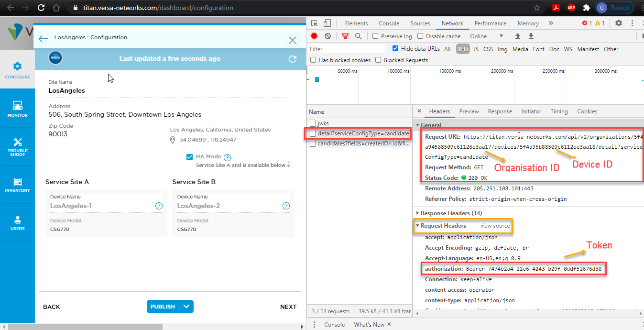Viewport: 644px width, 330px height.
Task: Open help icon for LosAngeles-1 device
Action: (159, 206)
